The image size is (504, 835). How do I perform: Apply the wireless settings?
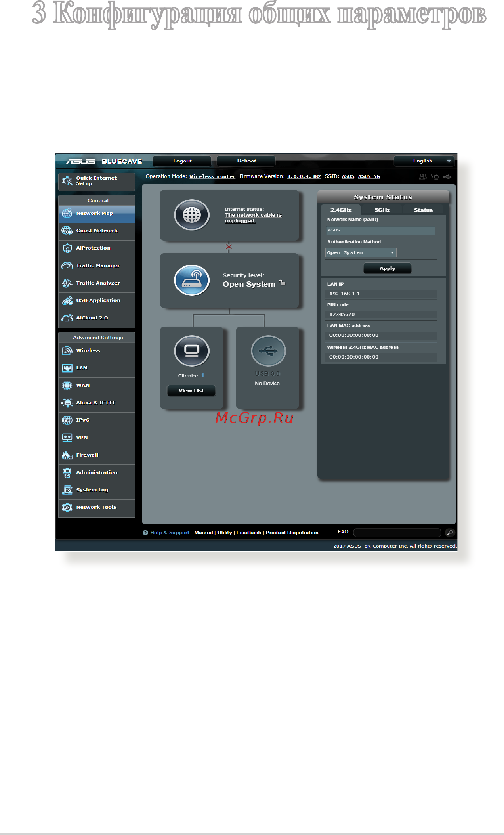pyautogui.click(x=388, y=268)
